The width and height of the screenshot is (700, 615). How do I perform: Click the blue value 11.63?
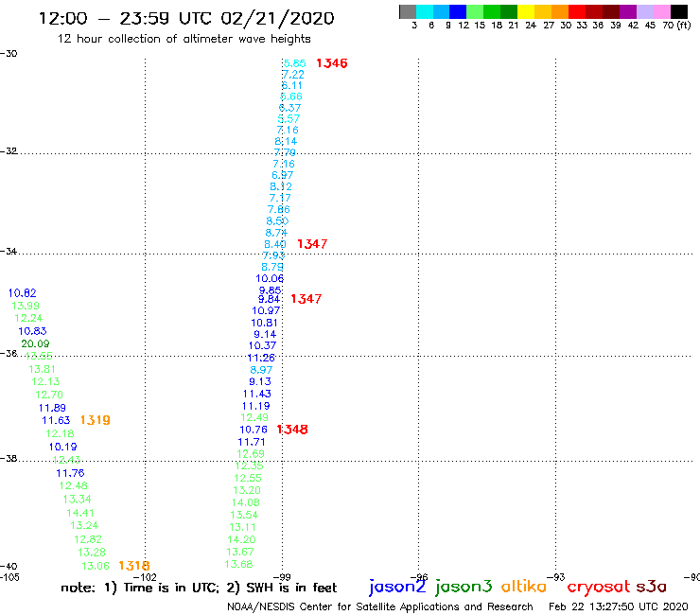click(x=56, y=420)
